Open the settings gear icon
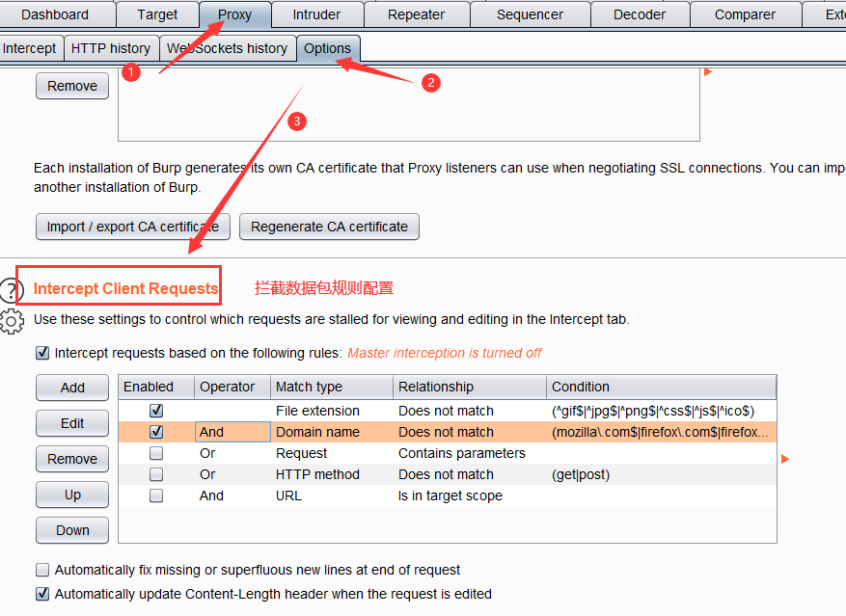The width and height of the screenshot is (846, 616). (11, 322)
